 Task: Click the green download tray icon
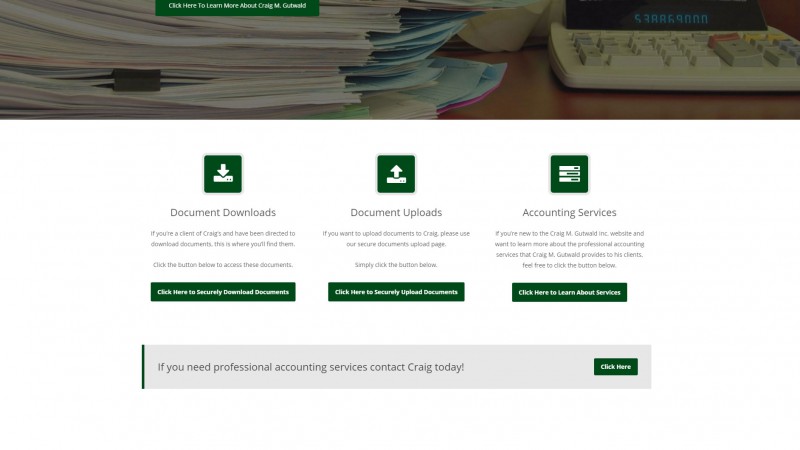coord(223,174)
